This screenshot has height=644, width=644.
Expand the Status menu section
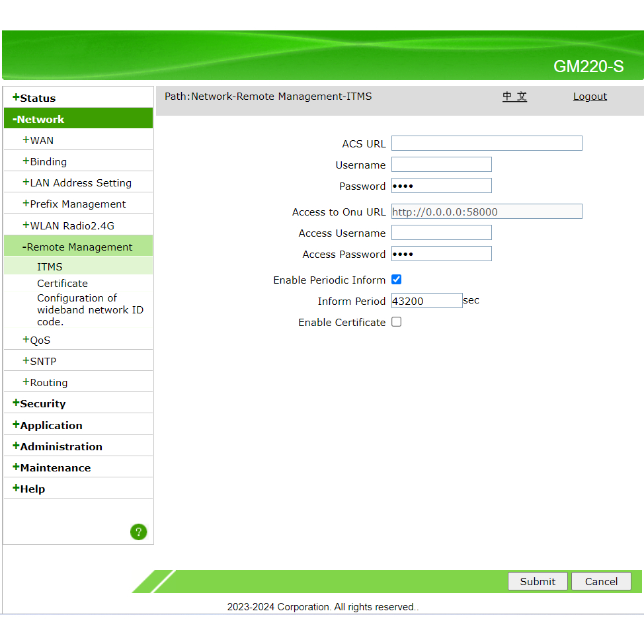coord(38,98)
